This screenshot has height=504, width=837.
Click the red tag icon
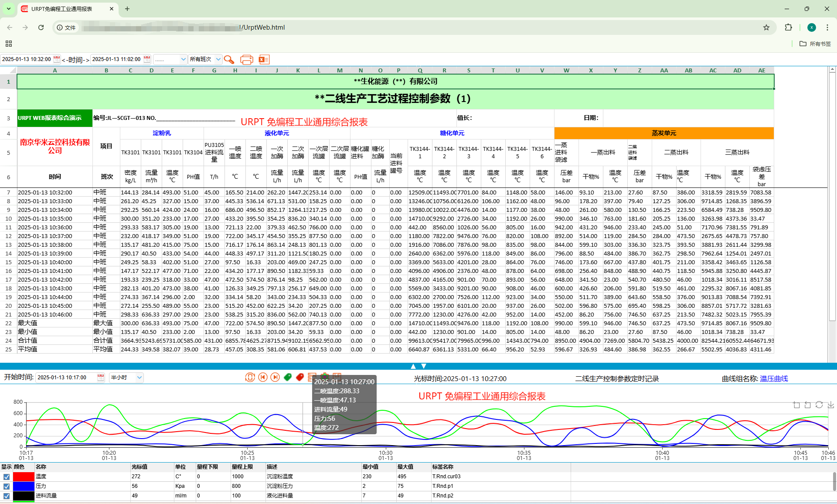(x=300, y=378)
